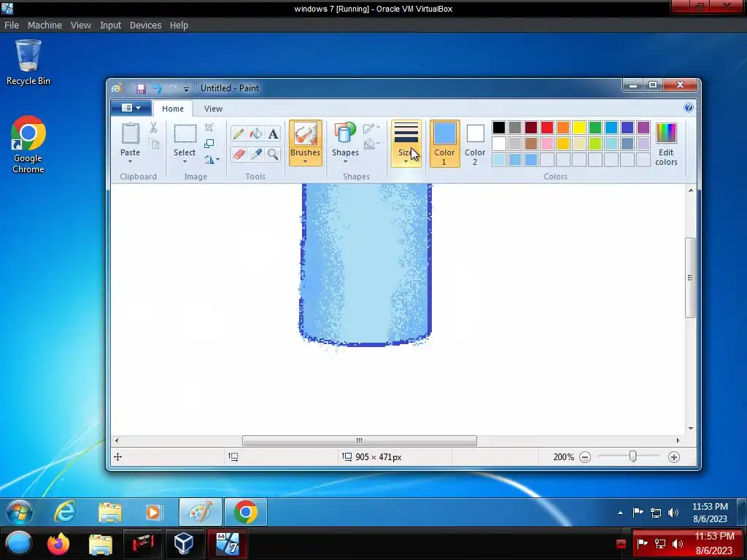
Task: Click the Select rectangle tool icon
Action: 185,134
